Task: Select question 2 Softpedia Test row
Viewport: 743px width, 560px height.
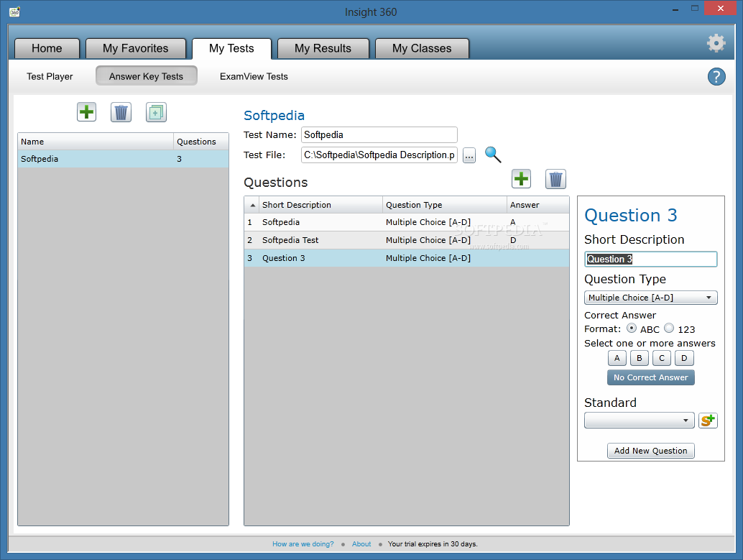Action: pos(407,240)
